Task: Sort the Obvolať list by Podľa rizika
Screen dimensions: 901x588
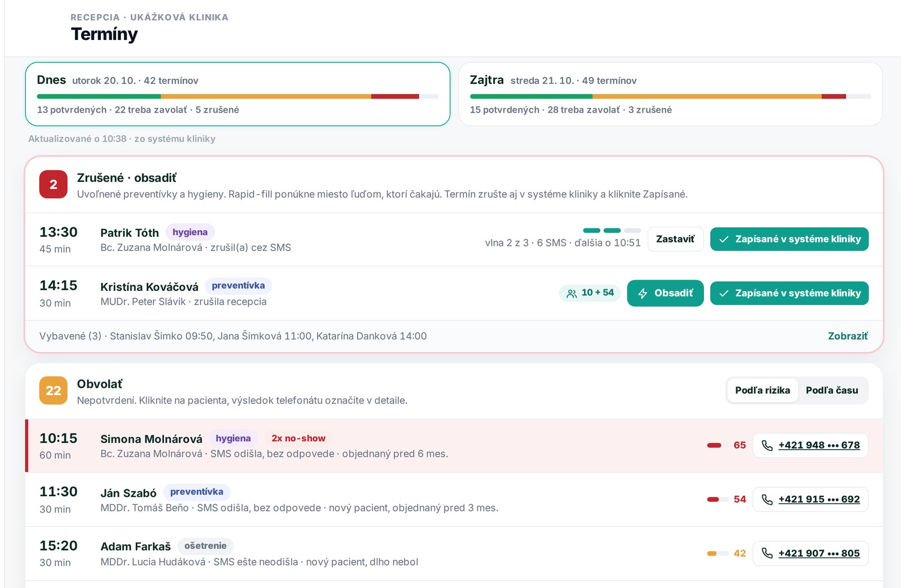Action: (x=762, y=390)
